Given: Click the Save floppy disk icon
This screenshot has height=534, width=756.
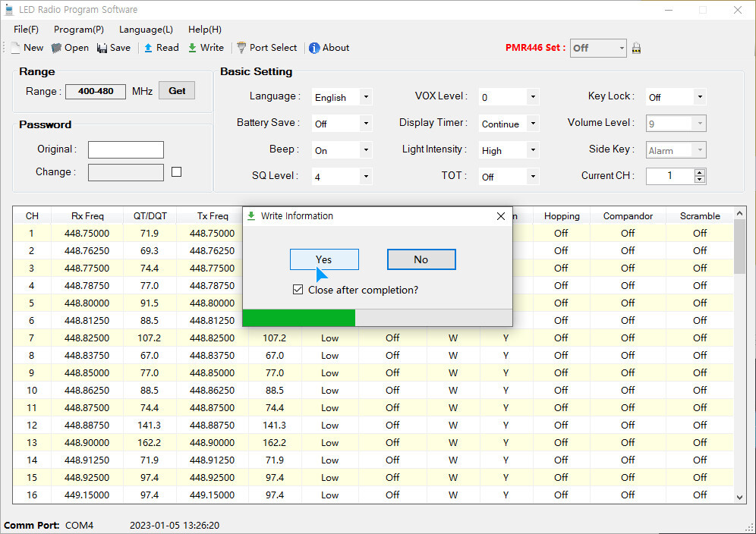Looking at the screenshot, I should (102, 48).
